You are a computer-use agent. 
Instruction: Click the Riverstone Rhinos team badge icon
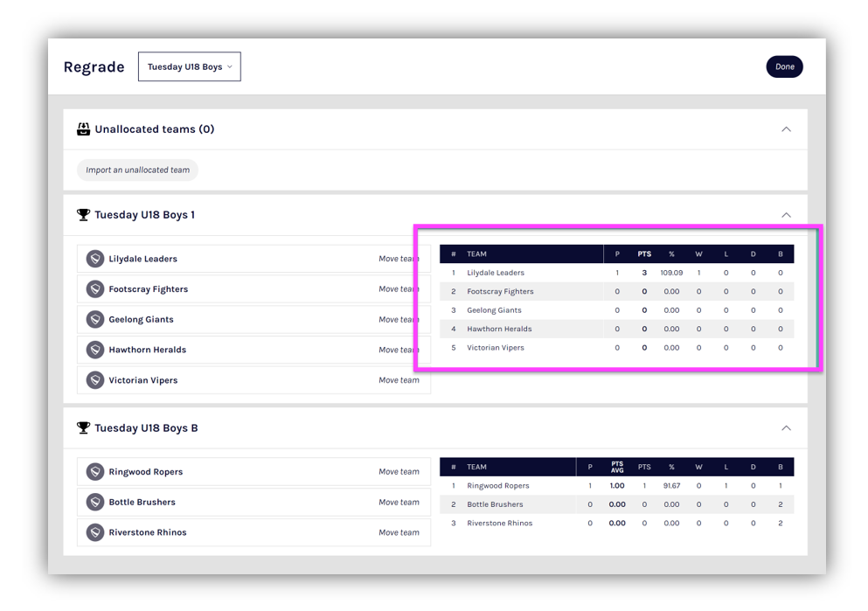pos(95,532)
